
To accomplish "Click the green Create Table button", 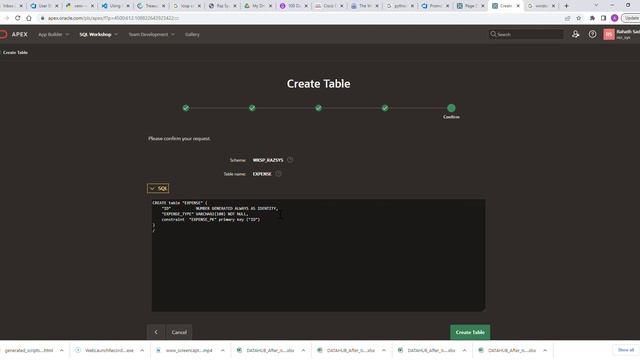I will point(470,332).
